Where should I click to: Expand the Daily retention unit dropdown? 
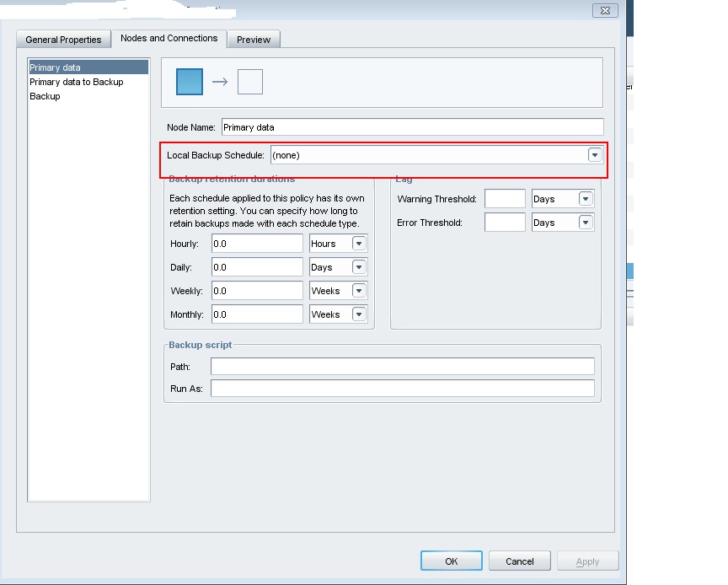pyautogui.click(x=359, y=267)
